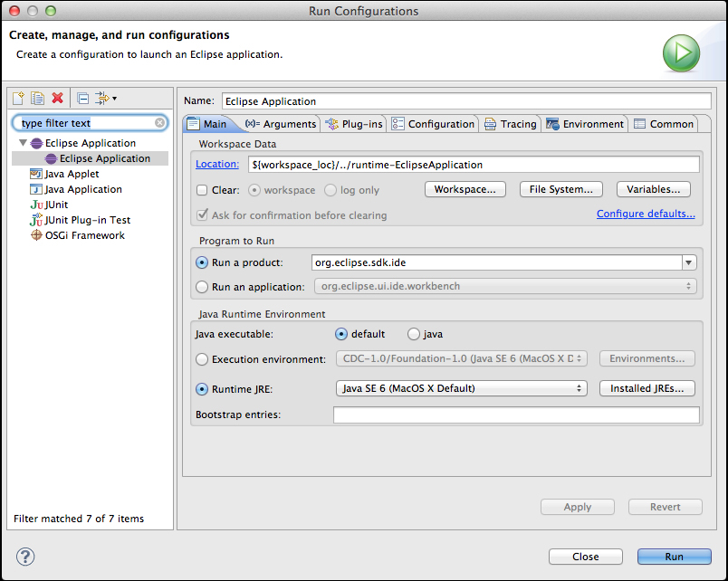Open the Run an application dropdown

(505, 286)
